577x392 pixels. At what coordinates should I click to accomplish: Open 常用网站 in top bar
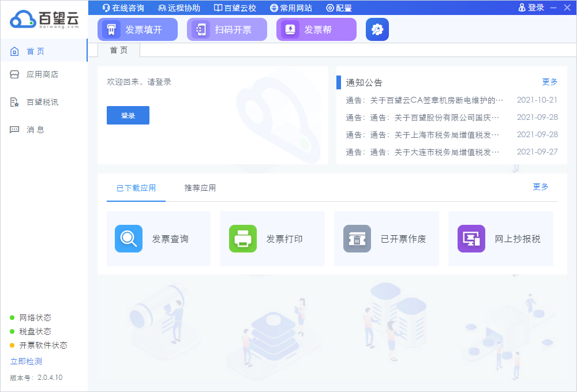click(x=291, y=8)
